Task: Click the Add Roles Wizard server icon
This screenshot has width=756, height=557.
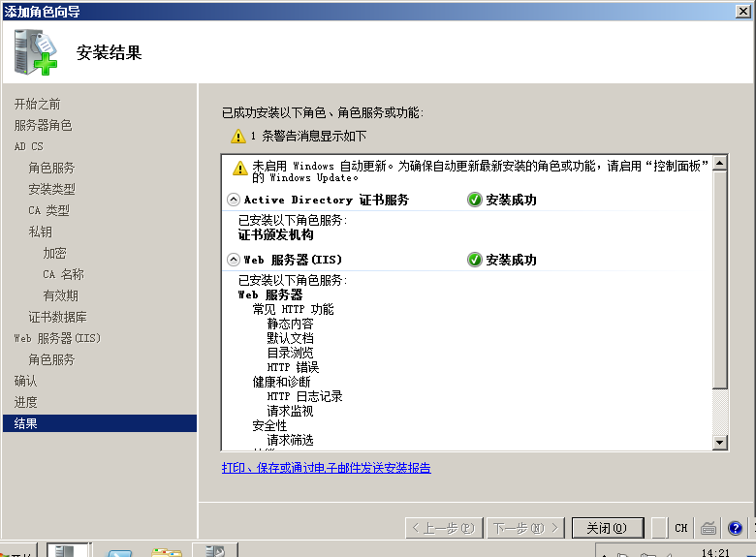Action: tap(36, 52)
